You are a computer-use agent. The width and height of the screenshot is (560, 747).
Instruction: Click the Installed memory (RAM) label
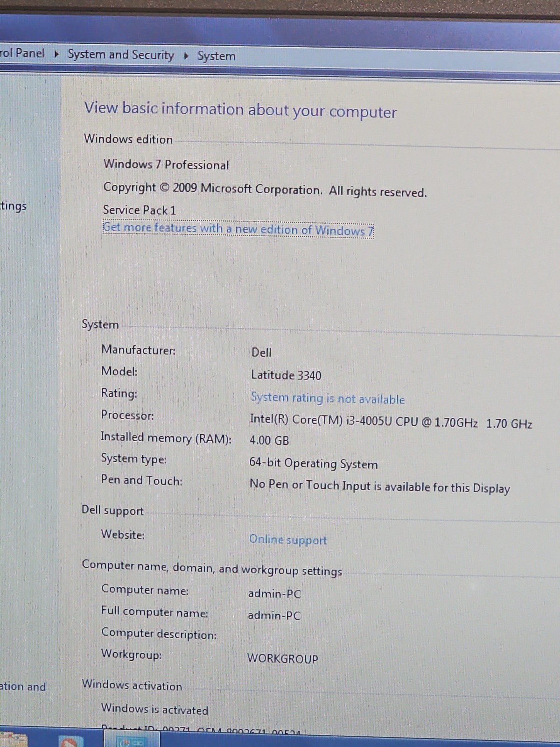(x=166, y=437)
